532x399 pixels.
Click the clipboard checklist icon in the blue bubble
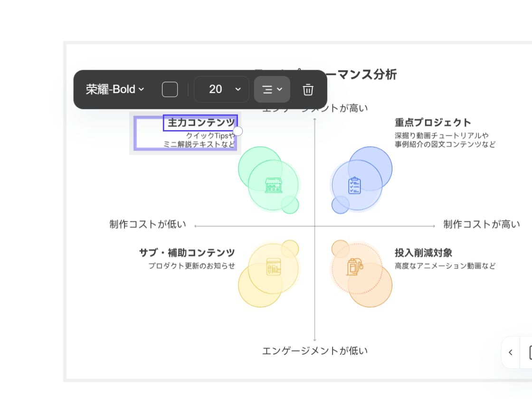point(353,185)
